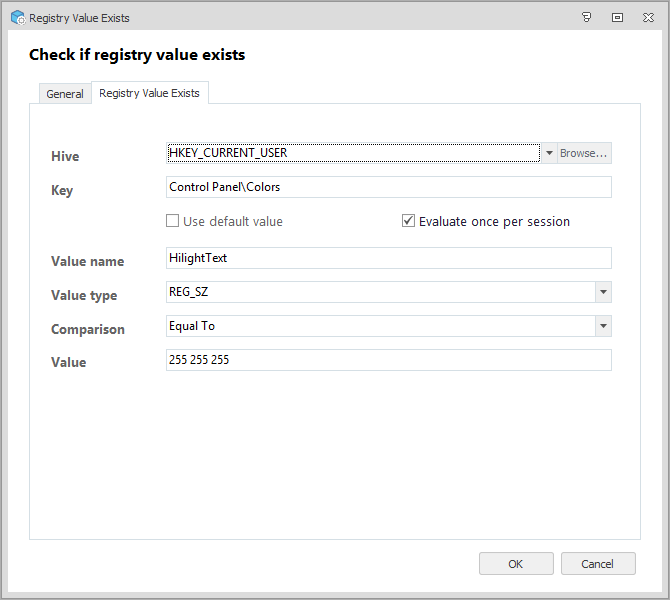The height and width of the screenshot is (600, 670).
Task: Click the Value name field with HilightText
Action: click(388, 258)
